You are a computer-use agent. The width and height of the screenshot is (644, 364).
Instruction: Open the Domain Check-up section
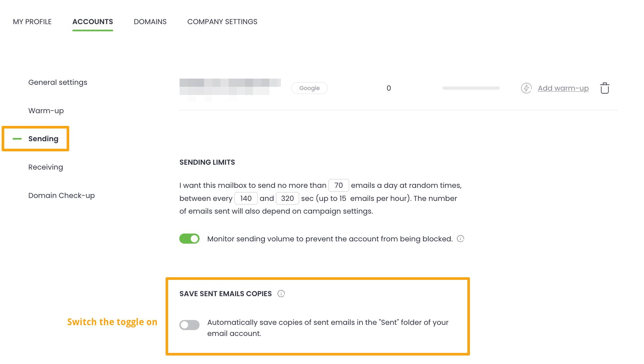[x=61, y=195]
